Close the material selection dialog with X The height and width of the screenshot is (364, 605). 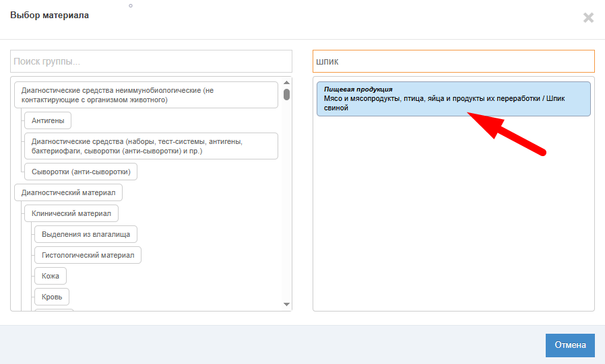tap(588, 18)
